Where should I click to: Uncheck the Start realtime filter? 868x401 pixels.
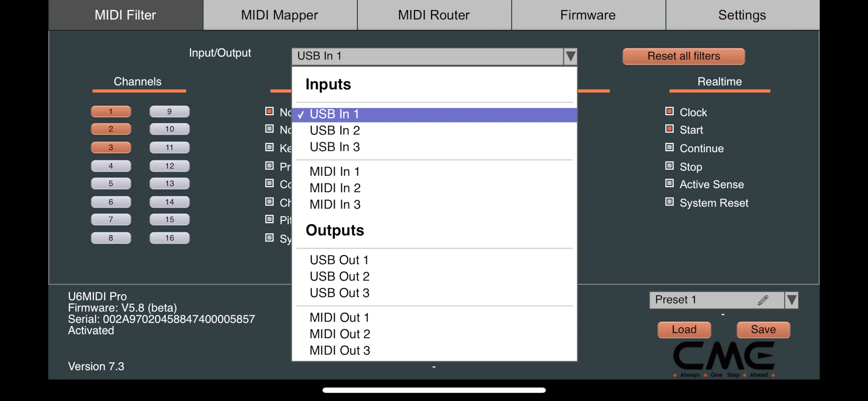point(669,129)
